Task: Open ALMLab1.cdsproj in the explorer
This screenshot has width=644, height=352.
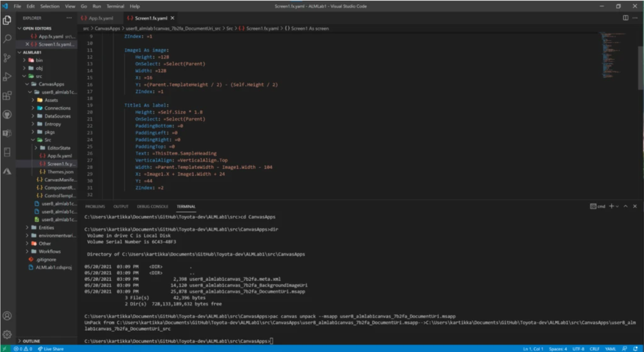Action: (x=54, y=268)
